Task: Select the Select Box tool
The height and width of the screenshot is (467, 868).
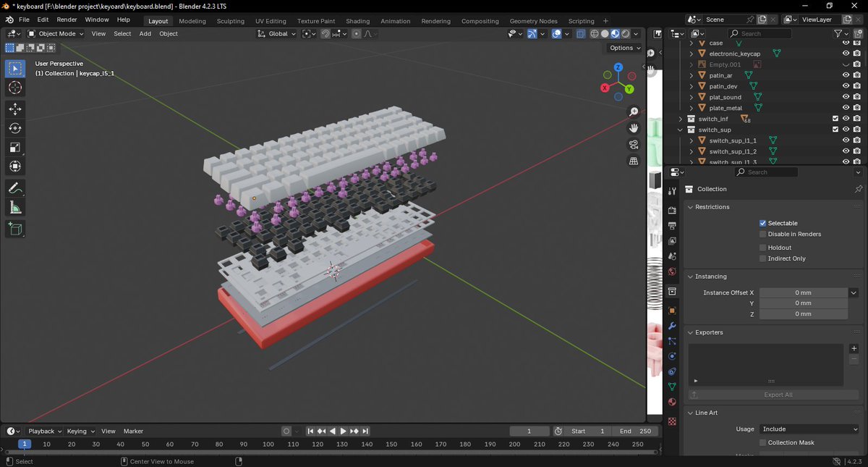Action: click(x=15, y=68)
